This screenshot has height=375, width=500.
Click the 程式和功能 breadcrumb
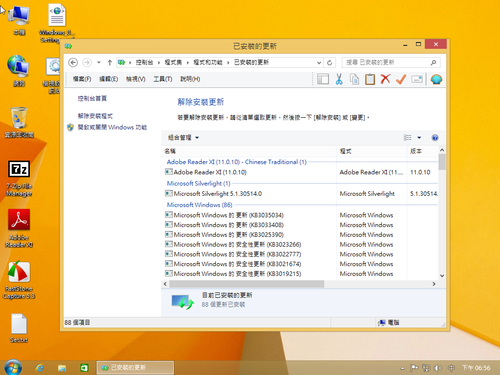(208, 62)
